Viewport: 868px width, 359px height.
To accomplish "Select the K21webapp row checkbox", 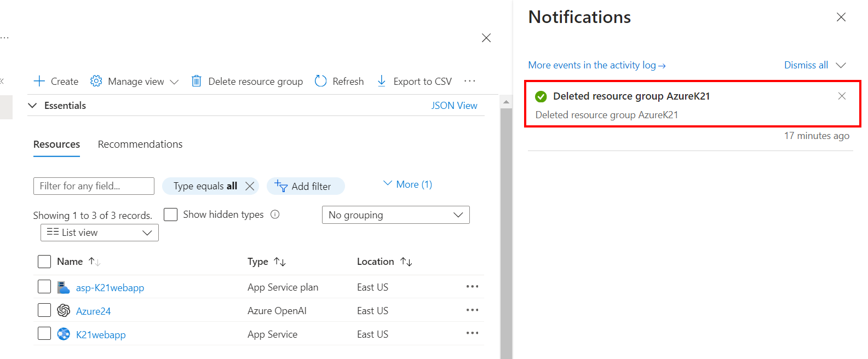I will click(x=44, y=334).
